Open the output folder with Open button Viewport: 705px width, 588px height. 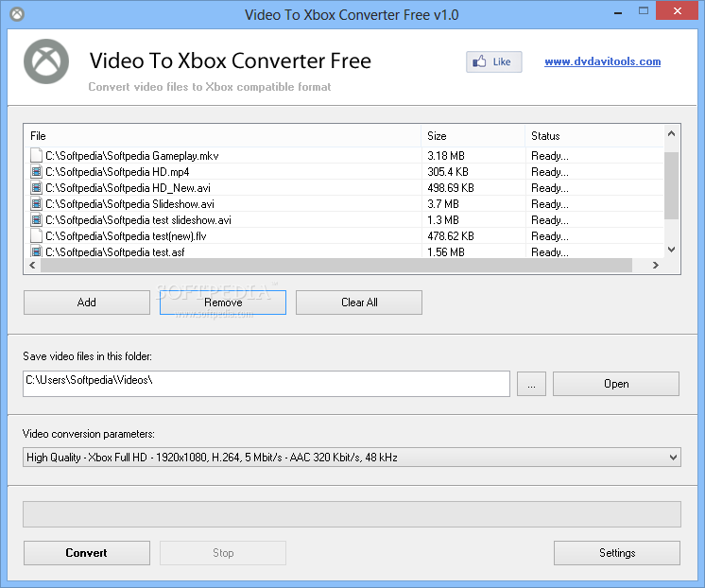pos(616,384)
